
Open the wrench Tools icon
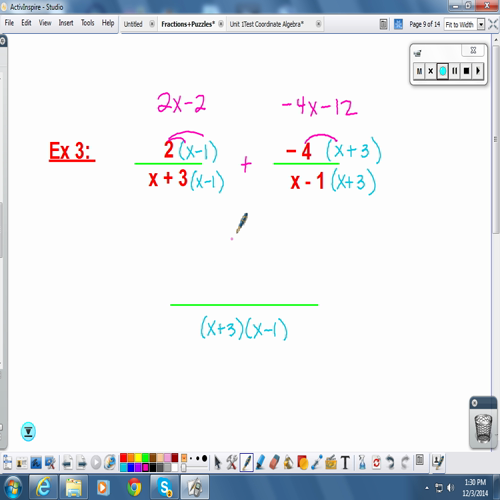[232, 462]
